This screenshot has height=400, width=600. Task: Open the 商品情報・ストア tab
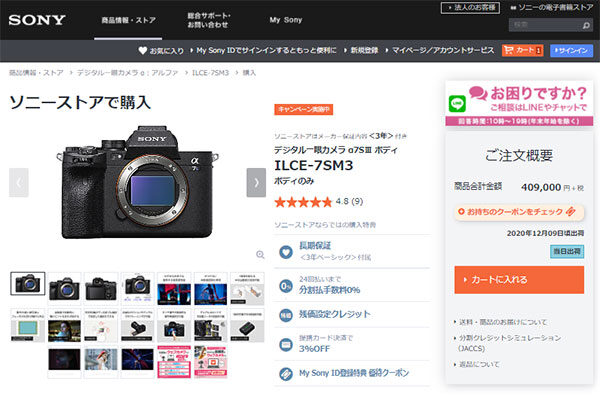pos(128,20)
